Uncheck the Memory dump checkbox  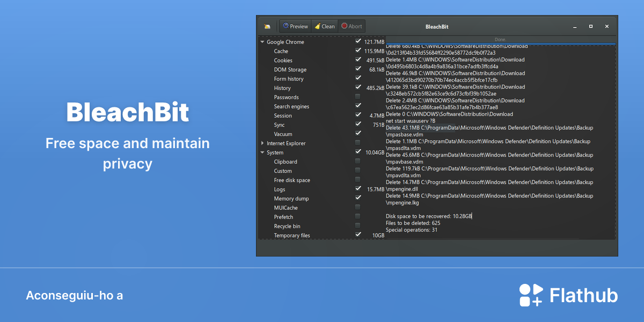pyautogui.click(x=358, y=197)
